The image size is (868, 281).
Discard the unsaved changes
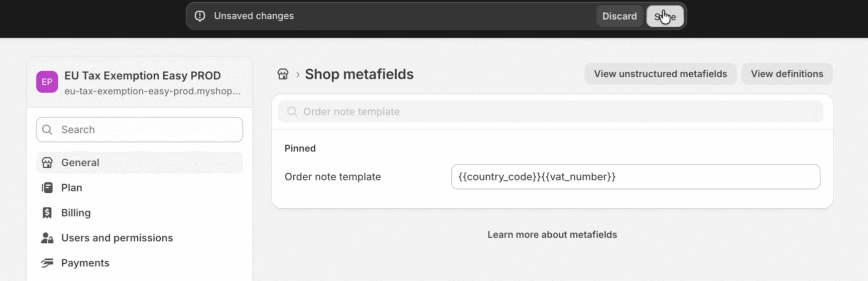pos(619,16)
